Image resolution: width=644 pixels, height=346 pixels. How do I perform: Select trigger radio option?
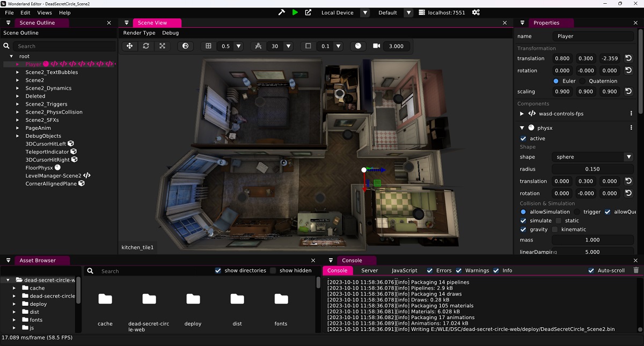click(x=577, y=212)
